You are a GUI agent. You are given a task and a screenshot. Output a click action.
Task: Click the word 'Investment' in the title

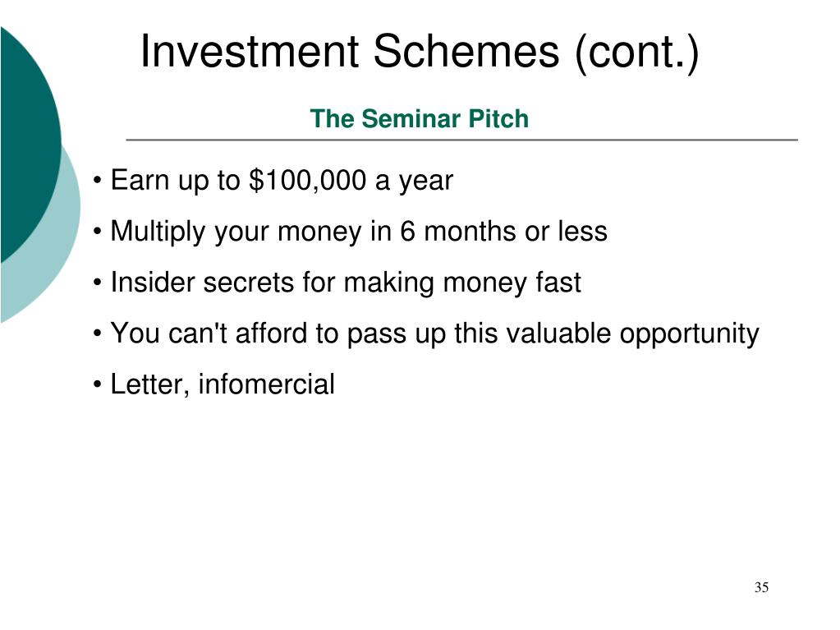coord(250,51)
